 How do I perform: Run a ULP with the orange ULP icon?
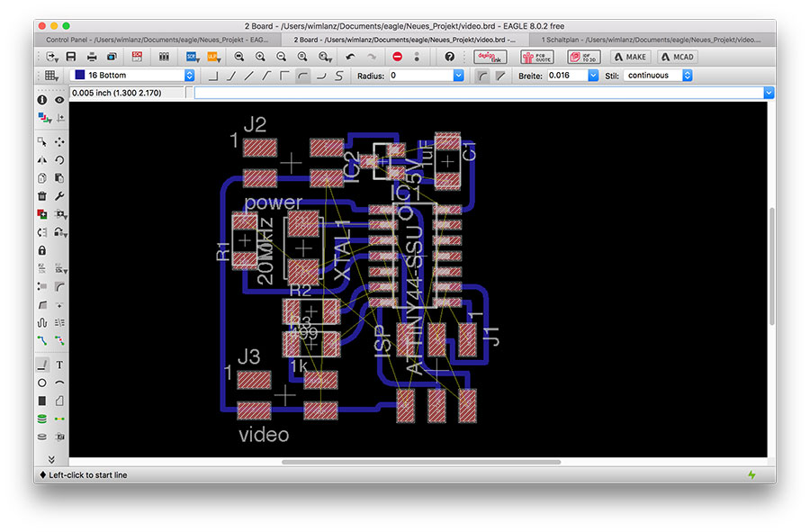pos(214,57)
